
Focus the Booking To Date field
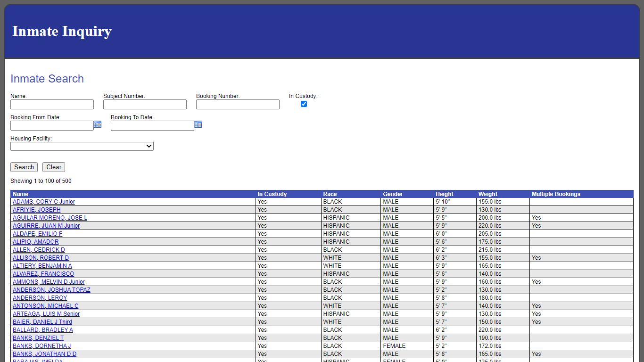click(x=152, y=125)
